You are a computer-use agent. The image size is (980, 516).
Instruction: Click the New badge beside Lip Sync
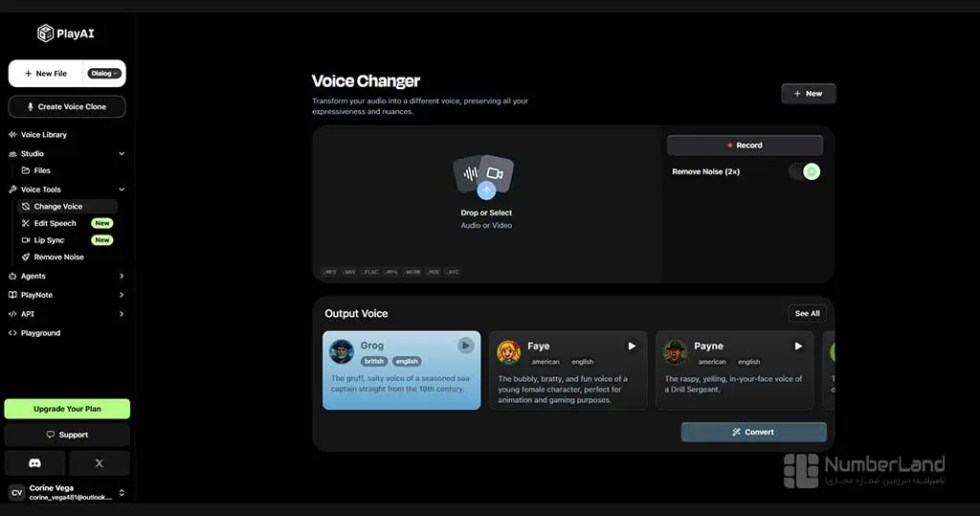(102, 240)
